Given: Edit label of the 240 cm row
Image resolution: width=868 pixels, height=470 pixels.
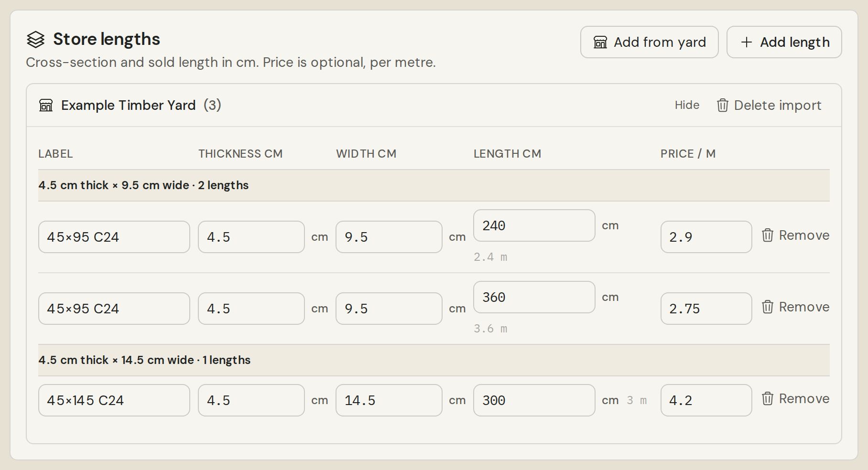Looking at the screenshot, I should (114, 237).
